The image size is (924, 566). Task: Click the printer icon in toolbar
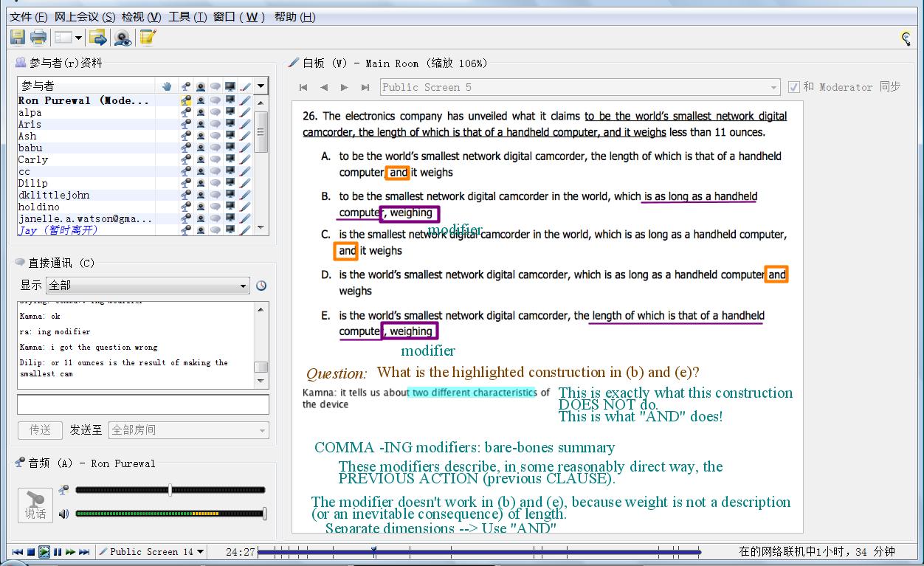point(38,37)
